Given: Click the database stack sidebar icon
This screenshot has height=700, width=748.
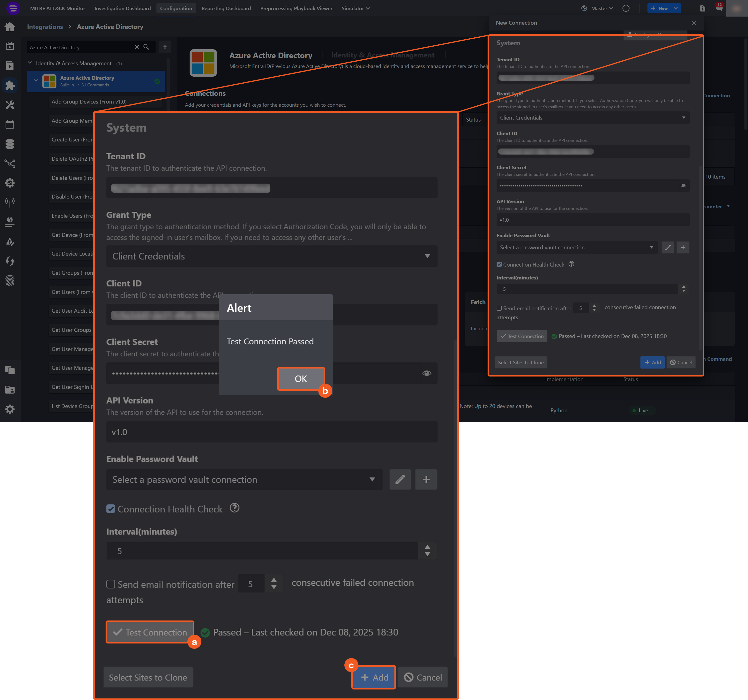Looking at the screenshot, I should click(10, 144).
